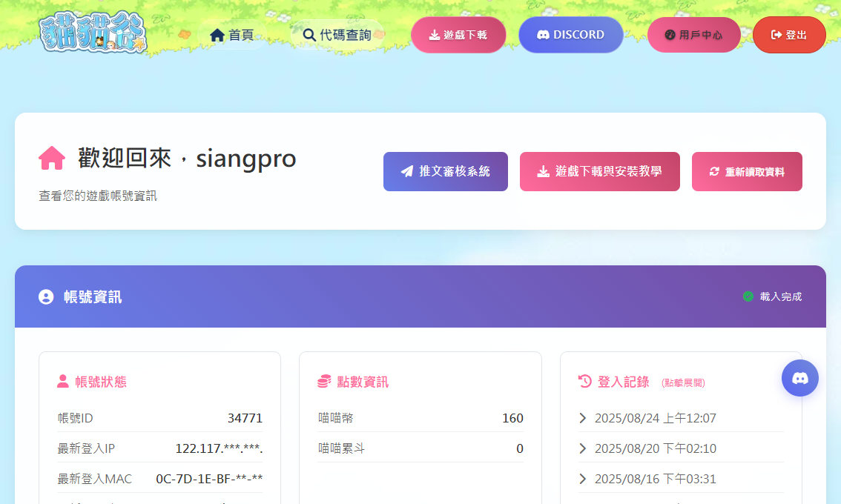Image resolution: width=841 pixels, height=504 pixels.
Task: Open the 推文審核系統 button
Action: pos(445,171)
